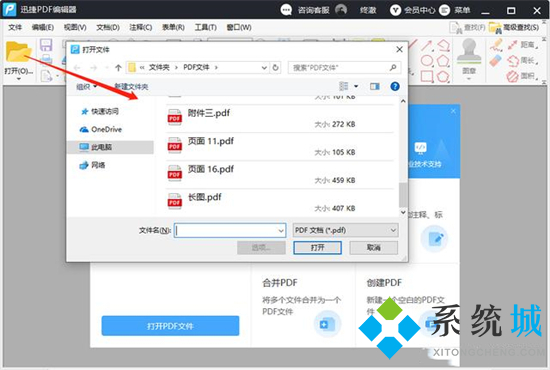Click the merge PDF icon
Screen dimensions: 550x370
point(327,324)
